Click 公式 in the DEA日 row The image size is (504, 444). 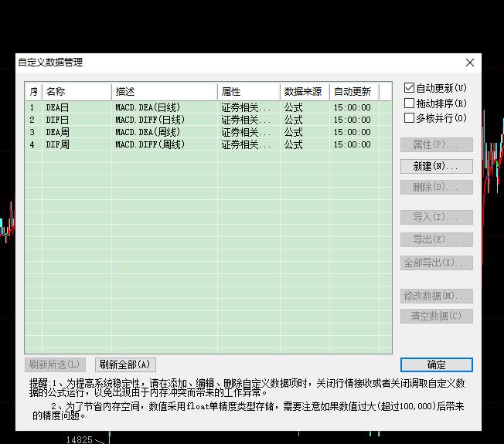[293, 107]
